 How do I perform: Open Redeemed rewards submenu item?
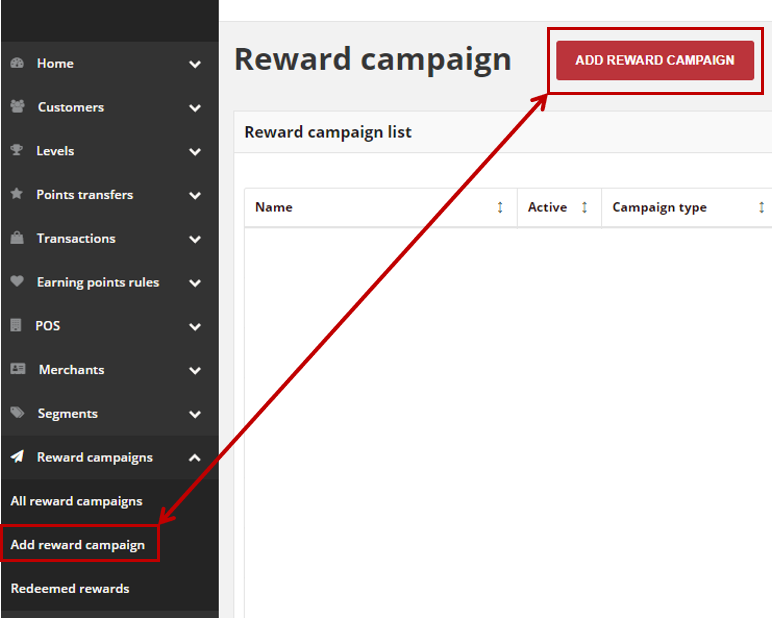pos(70,588)
